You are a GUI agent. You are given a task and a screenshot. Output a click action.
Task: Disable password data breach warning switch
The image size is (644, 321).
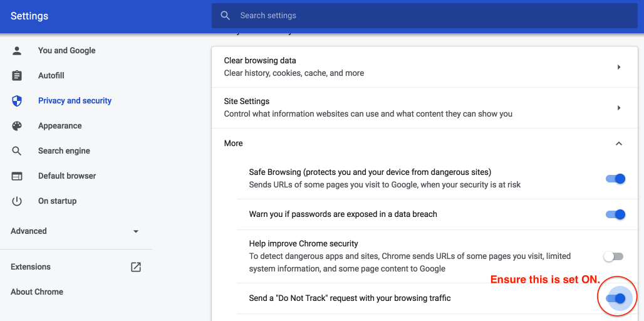coord(615,214)
